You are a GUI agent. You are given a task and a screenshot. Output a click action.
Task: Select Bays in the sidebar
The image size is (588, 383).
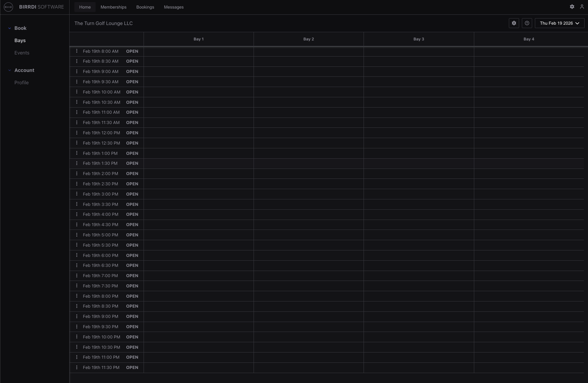pos(20,40)
